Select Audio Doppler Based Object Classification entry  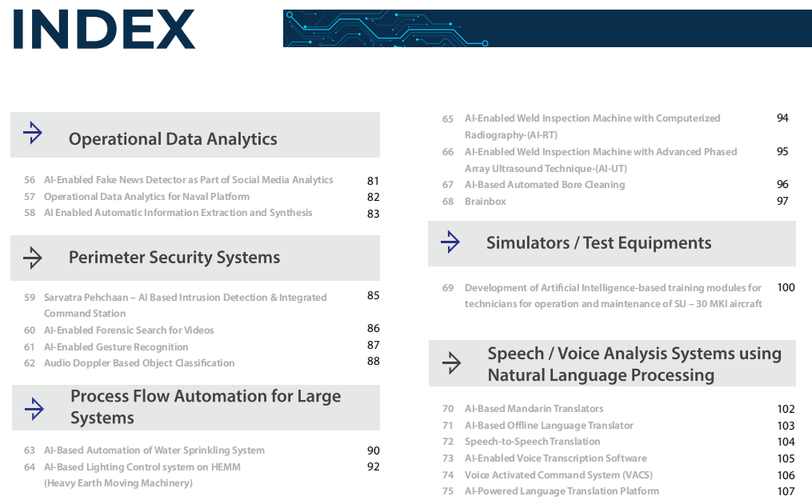139,363
